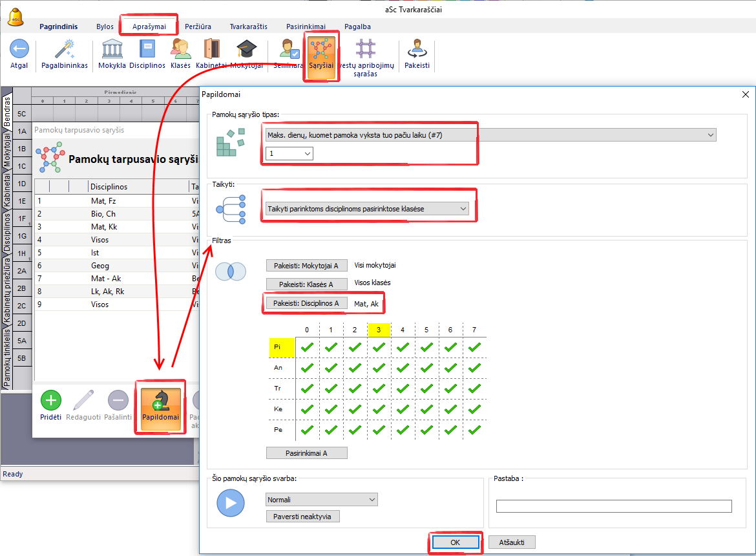Viewport: 756px width, 556px height.
Task: Click the Pastaba note input field
Action: pos(613,506)
